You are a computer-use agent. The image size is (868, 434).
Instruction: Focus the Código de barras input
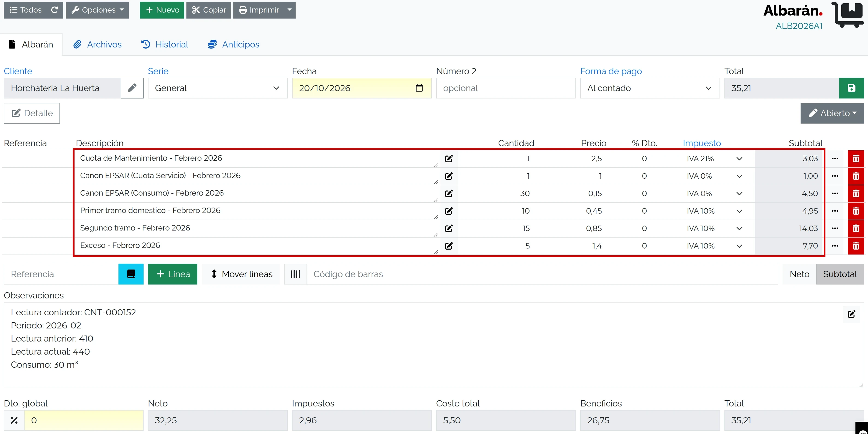click(x=542, y=274)
